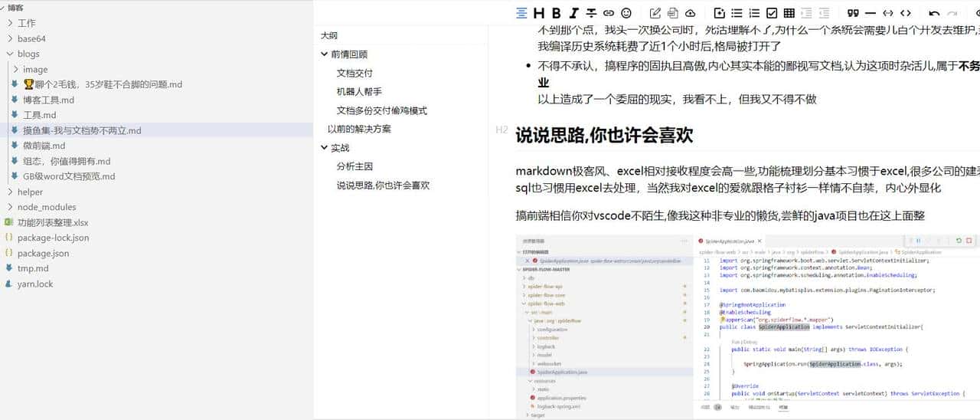Open the 工具.md file
The height and width of the screenshot is (420, 980).
point(40,115)
